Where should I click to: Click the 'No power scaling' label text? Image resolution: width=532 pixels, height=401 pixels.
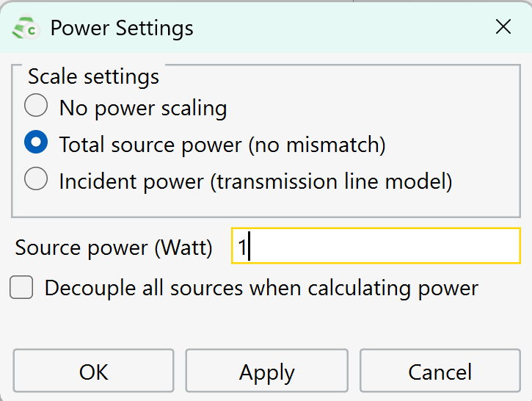(x=143, y=108)
